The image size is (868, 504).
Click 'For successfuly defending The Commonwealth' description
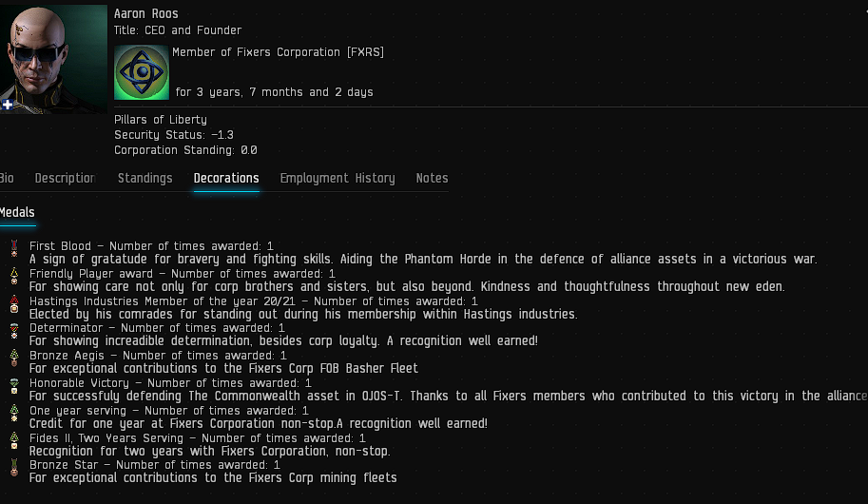point(449,396)
